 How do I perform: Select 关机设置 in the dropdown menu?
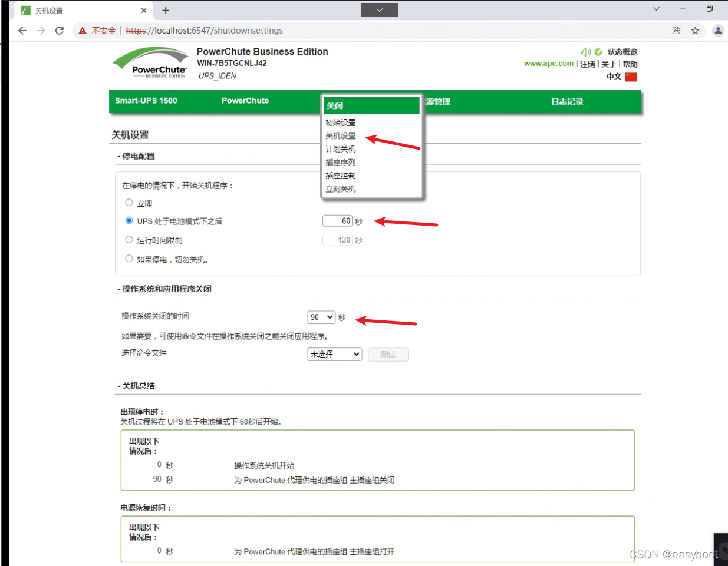coord(341,135)
